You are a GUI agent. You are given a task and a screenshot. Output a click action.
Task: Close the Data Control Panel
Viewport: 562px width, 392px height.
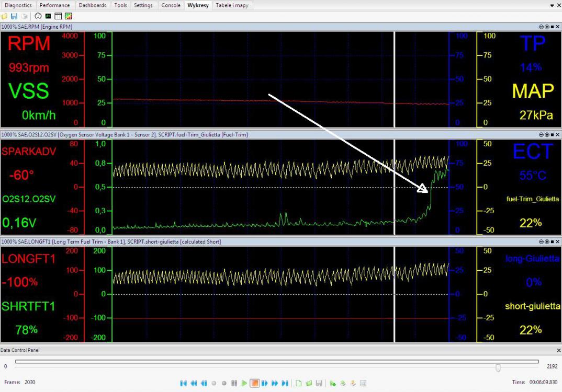pyautogui.click(x=558, y=350)
